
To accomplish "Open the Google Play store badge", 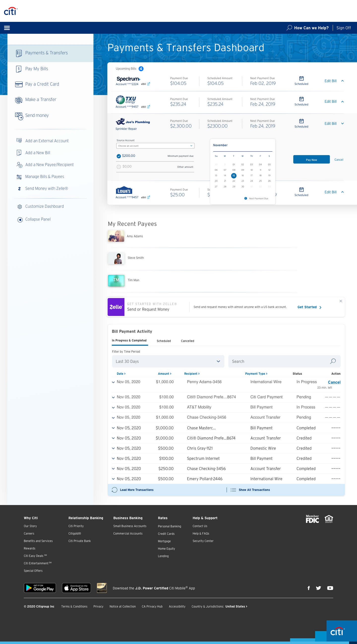I will pyautogui.click(x=40, y=588).
